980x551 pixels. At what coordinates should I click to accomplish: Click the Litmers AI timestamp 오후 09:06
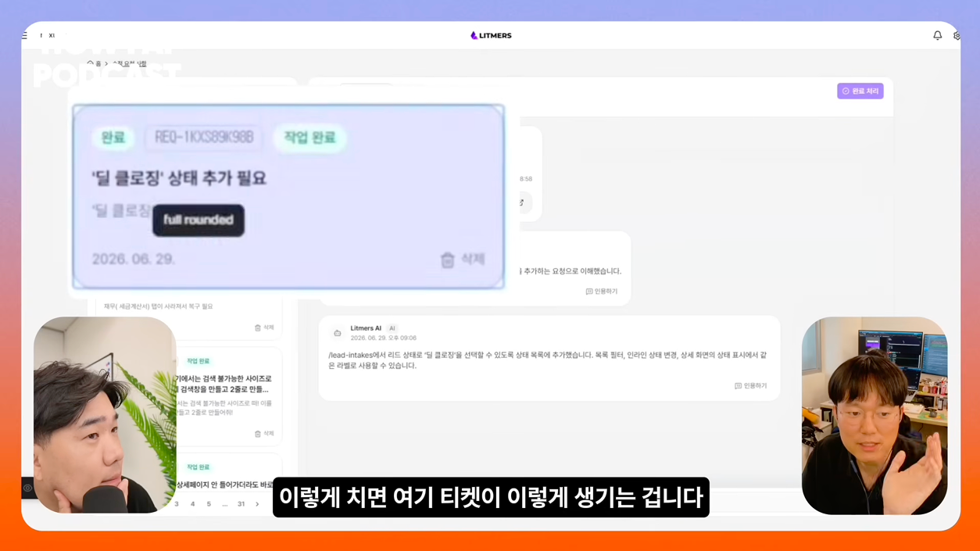pyautogui.click(x=383, y=338)
